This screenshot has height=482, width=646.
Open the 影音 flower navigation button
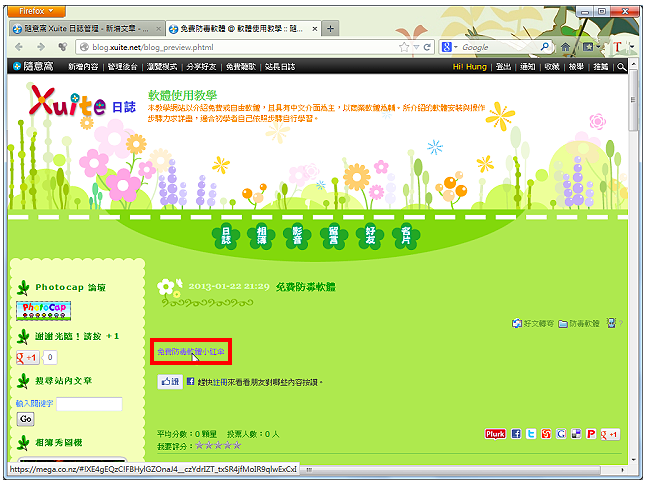[297, 236]
